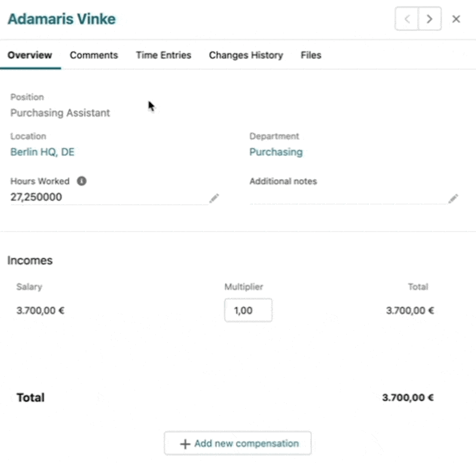
Task: Close the Adamaris Vinke panel
Action: coord(456,19)
